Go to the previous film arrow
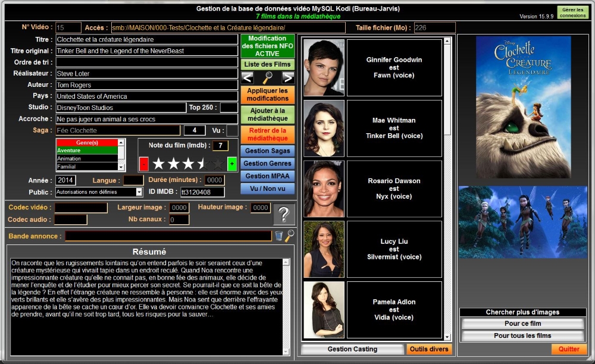 [x=248, y=78]
